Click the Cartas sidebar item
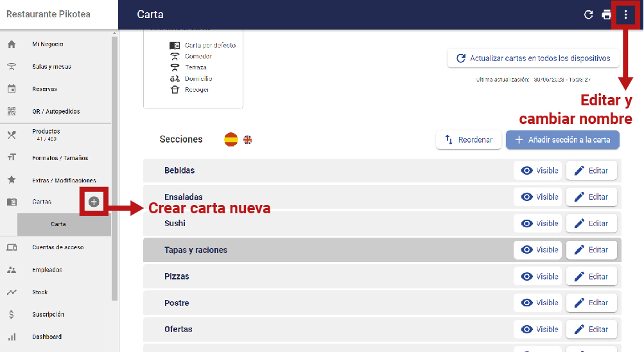 pyautogui.click(x=42, y=202)
